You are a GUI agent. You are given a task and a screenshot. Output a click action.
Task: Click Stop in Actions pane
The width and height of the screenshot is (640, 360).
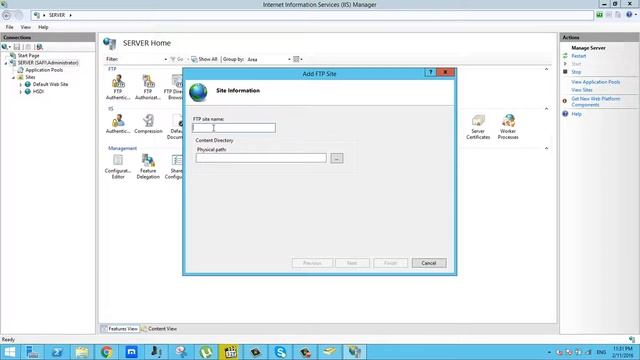[x=576, y=72]
